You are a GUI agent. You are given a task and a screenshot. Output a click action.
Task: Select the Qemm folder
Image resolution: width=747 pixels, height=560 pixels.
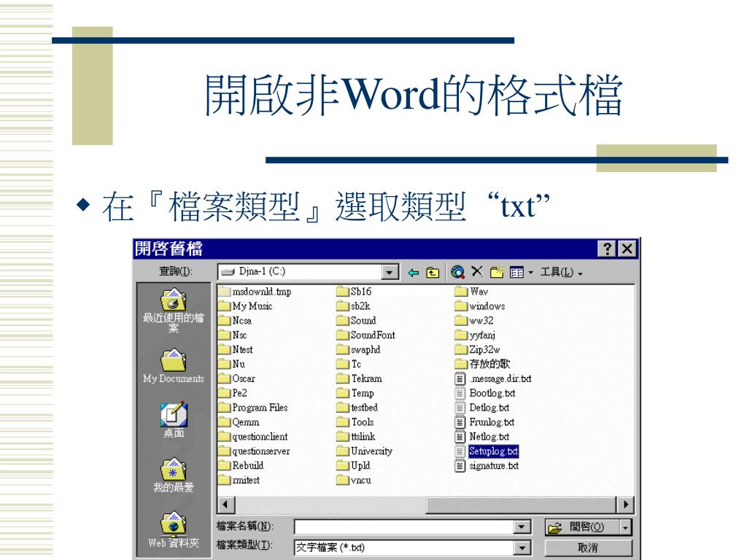(x=239, y=422)
